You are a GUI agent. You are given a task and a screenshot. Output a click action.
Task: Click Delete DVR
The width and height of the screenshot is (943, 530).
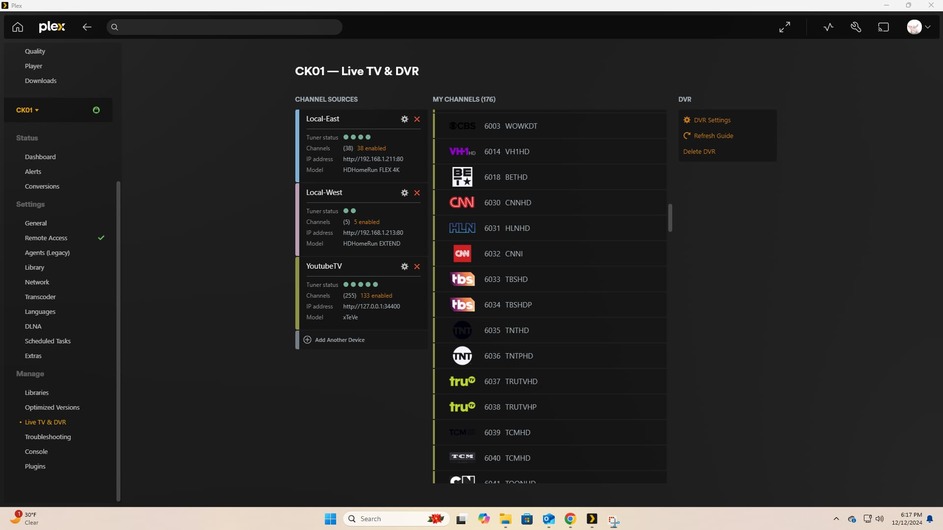click(x=699, y=152)
